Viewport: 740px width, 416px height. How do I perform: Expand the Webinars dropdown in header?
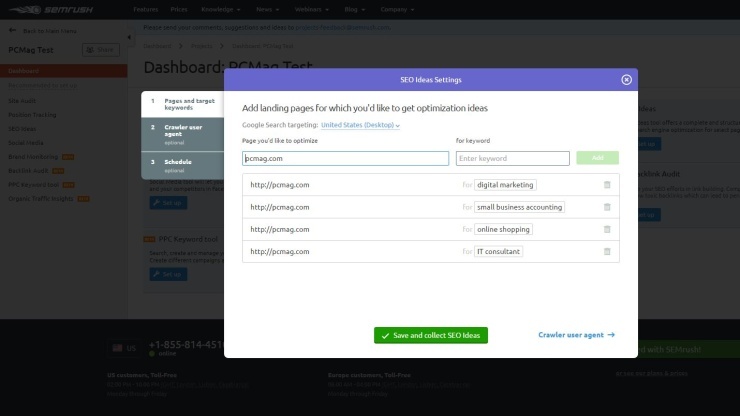307,9
